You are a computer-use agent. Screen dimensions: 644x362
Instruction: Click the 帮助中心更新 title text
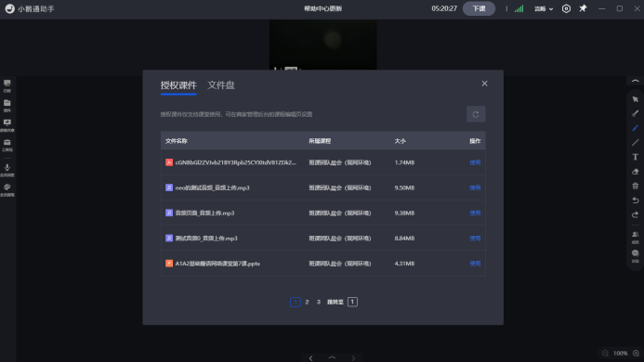(322, 8)
